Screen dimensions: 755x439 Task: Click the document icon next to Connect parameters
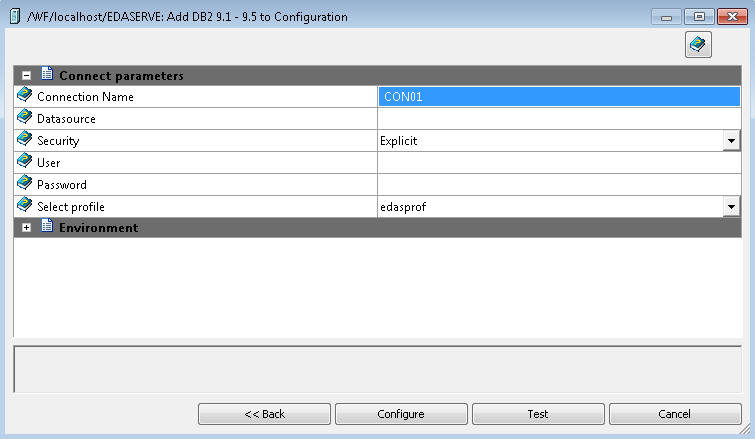point(47,74)
